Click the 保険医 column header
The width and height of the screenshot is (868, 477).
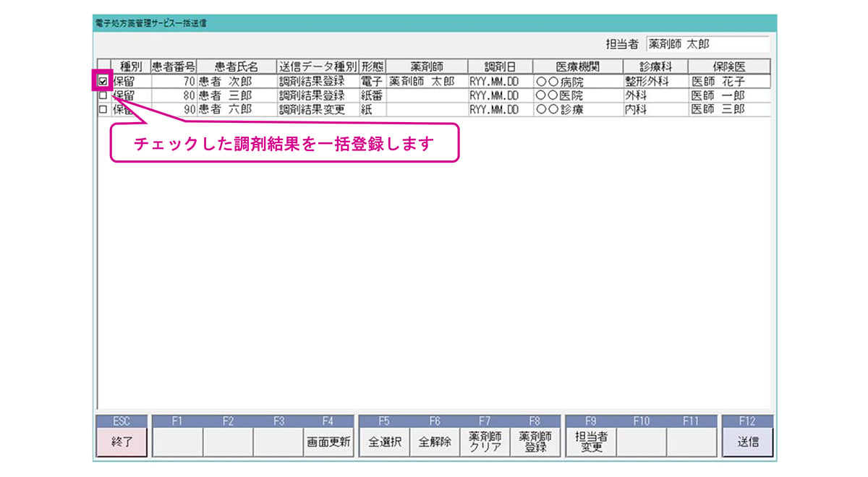pyautogui.click(x=728, y=66)
